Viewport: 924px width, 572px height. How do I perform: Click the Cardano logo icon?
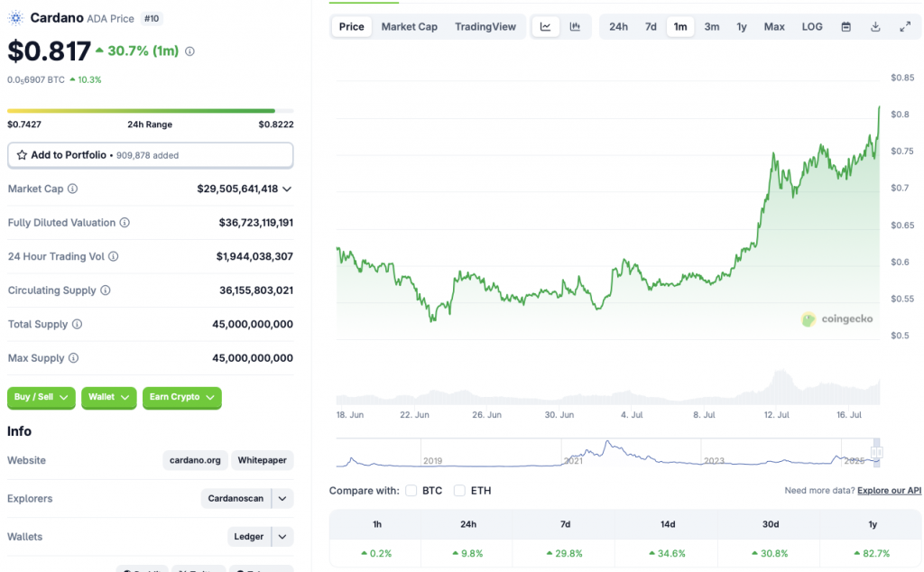[x=16, y=18]
